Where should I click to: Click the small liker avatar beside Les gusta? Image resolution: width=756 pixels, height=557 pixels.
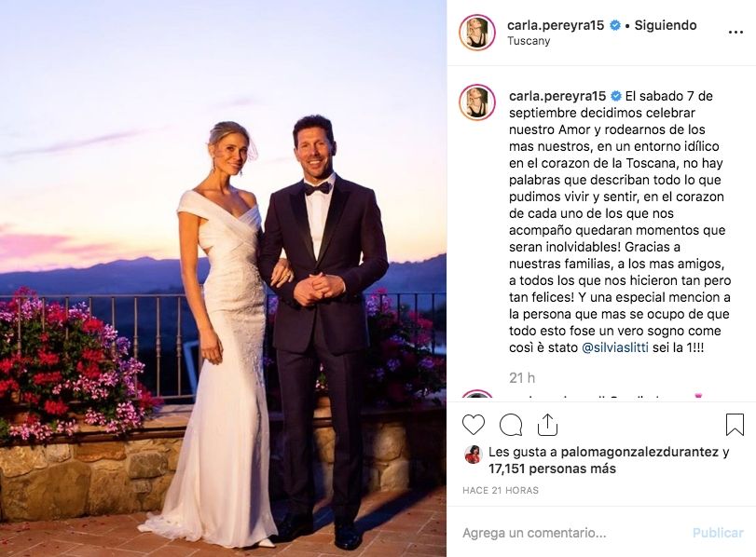coord(474,454)
